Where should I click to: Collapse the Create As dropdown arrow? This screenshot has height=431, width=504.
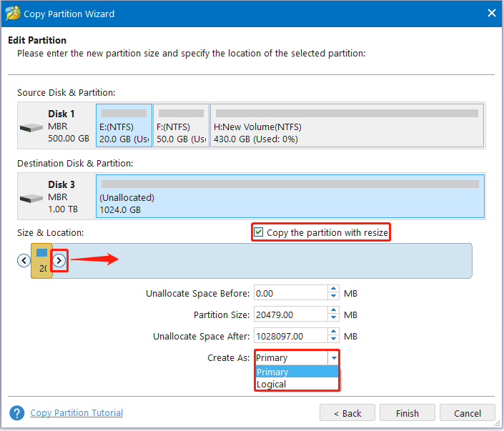pos(334,357)
